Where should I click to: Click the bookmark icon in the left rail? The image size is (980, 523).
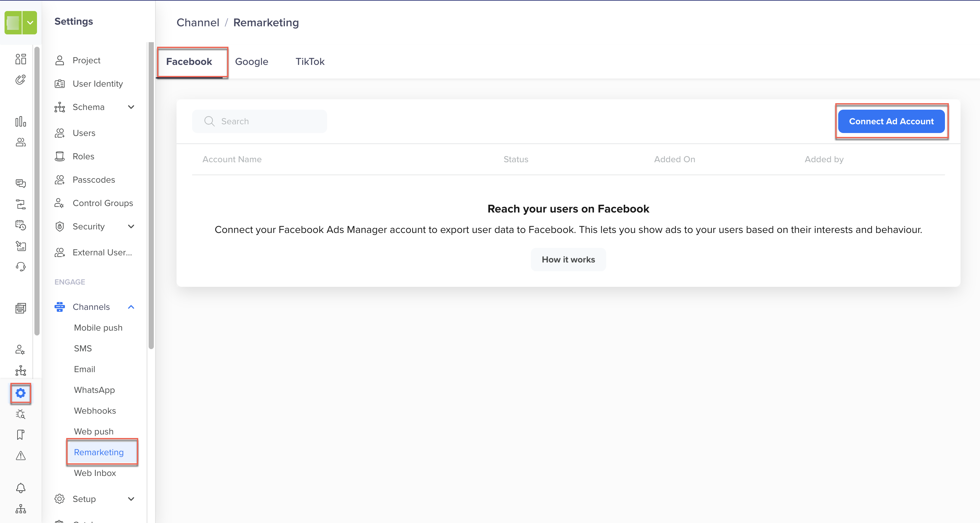point(20,434)
